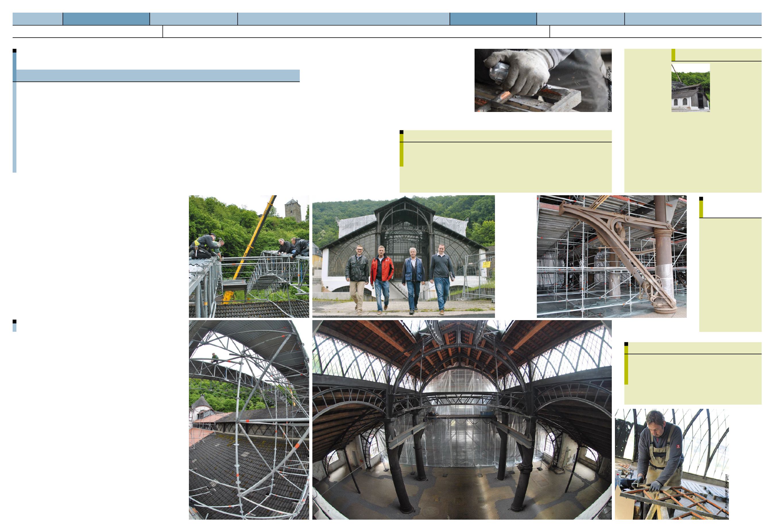Click the widest light blue header segment

[343, 19]
